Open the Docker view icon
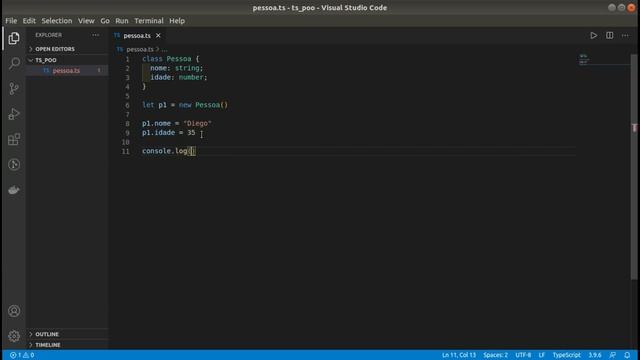Image resolution: width=640 pixels, height=360 pixels. 14,190
